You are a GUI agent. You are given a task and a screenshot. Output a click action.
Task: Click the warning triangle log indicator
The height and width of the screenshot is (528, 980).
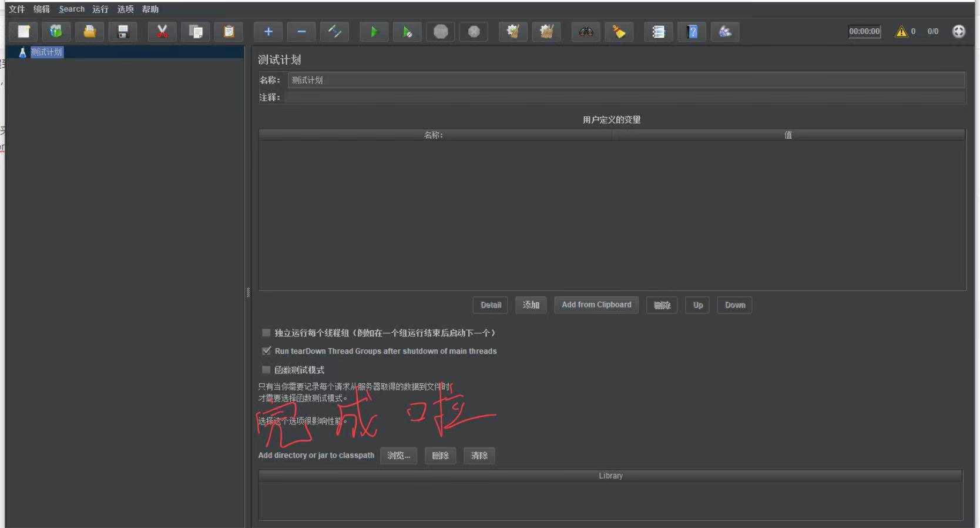coord(901,32)
